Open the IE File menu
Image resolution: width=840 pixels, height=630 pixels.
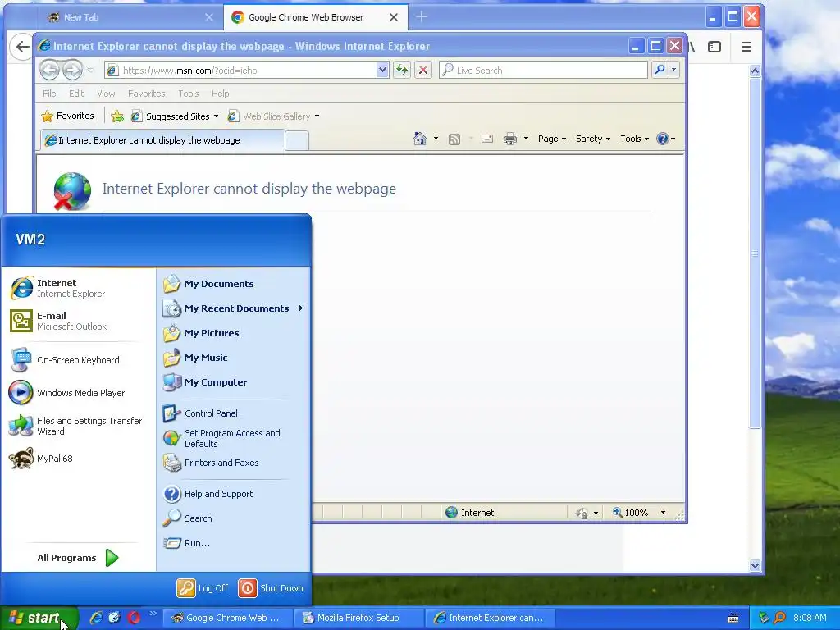coord(49,94)
